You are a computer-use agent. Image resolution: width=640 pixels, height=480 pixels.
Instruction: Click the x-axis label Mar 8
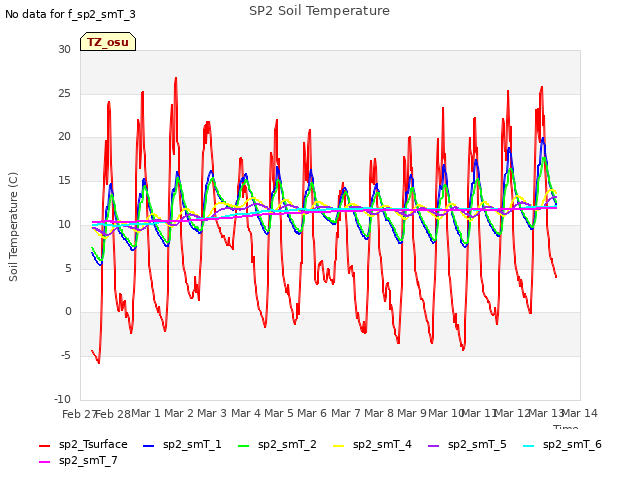point(379,413)
